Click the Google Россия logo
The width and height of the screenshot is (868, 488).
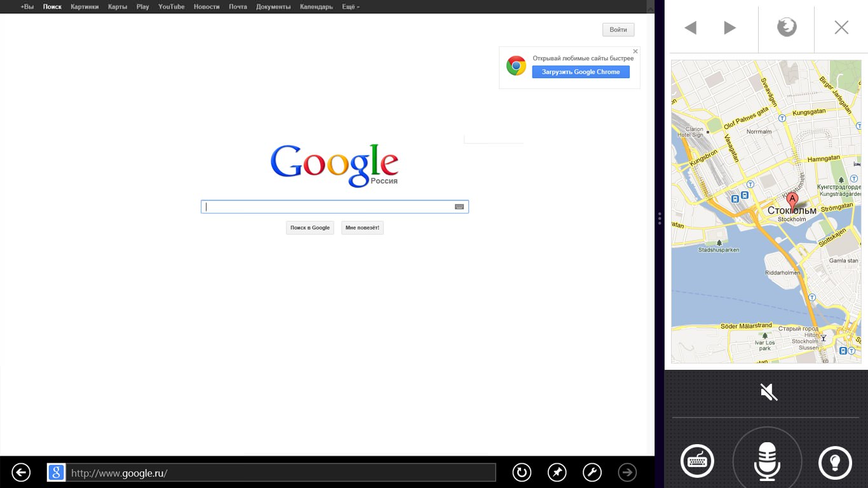coord(334,165)
